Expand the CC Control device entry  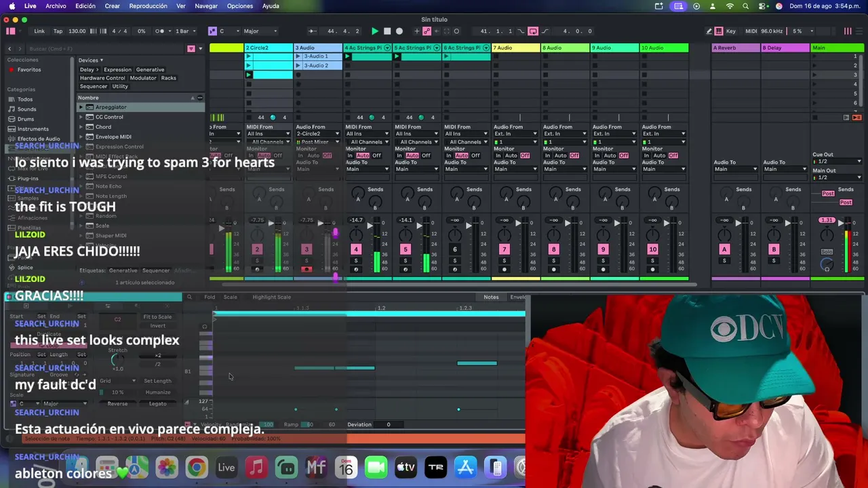81,117
